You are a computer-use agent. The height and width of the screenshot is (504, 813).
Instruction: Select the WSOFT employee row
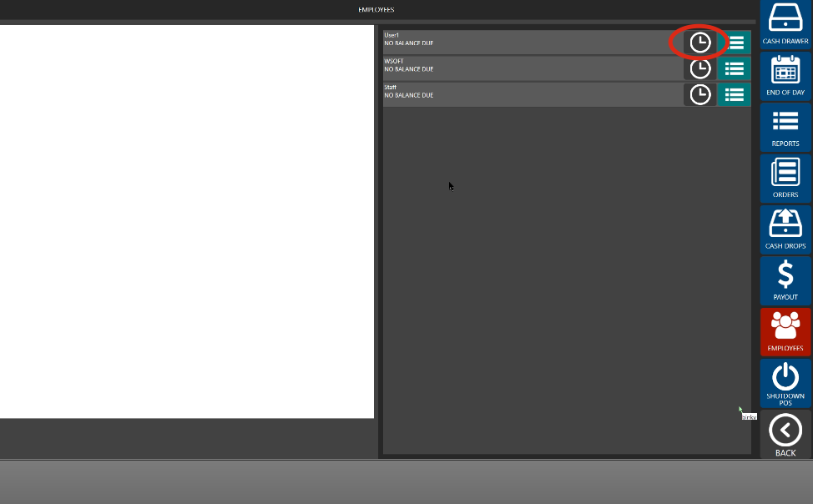[526, 68]
